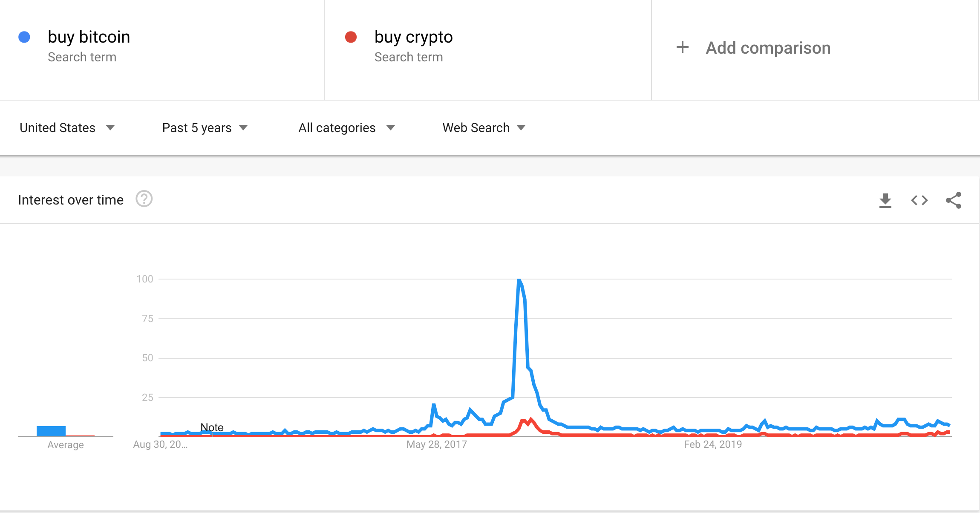
Task: Open the embed code view
Action: pyautogui.click(x=919, y=200)
